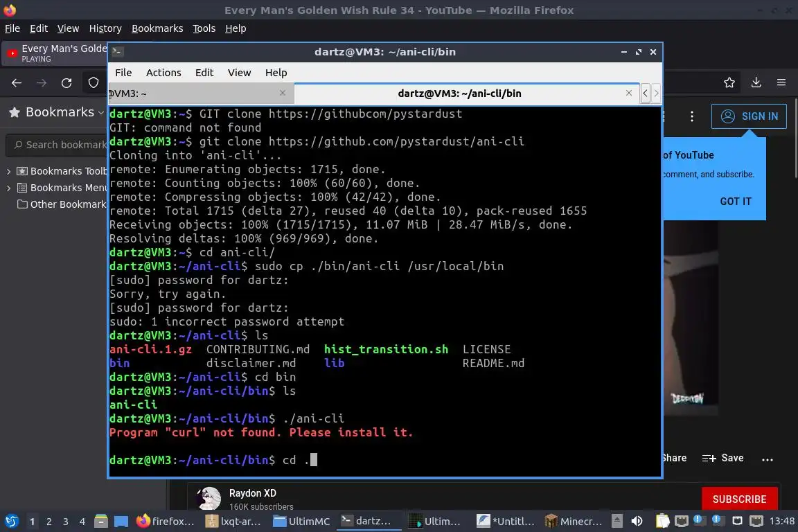Open the LXQt start menu icon
Image resolution: width=798 pixels, height=532 pixels.
click(12, 521)
